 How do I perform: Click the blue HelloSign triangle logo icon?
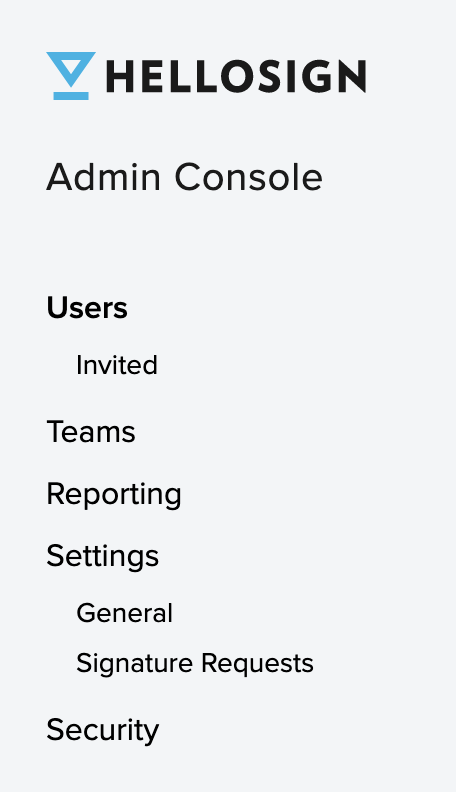[71, 76]
